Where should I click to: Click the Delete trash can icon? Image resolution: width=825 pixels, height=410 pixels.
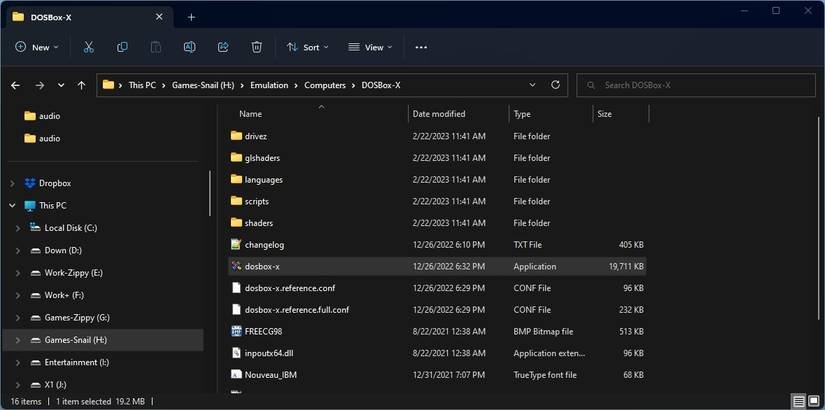(257, 47)
